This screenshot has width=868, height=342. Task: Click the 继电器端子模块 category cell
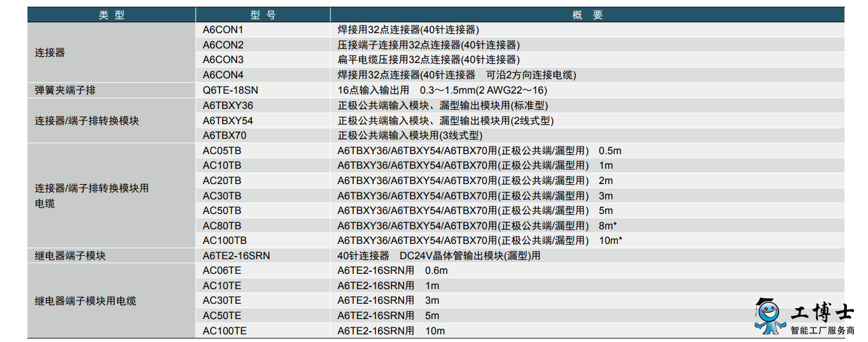(x=111, y=256)
